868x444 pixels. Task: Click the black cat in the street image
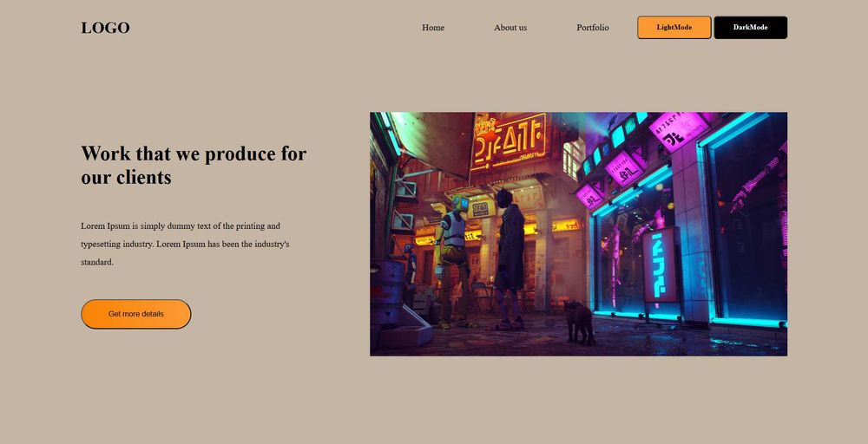[579, 323]
